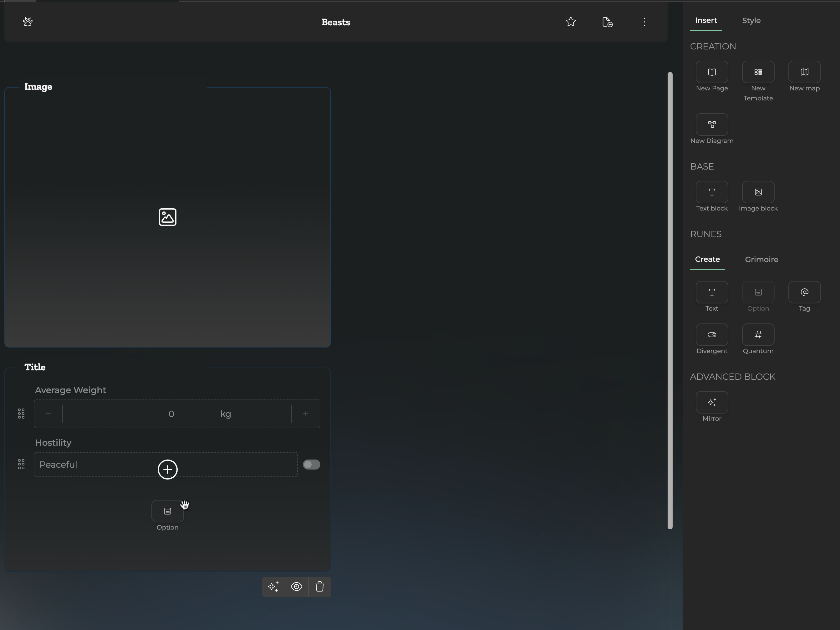This screenshot has width=840, height=630.
Task: Delete block using trash button
Action: (319, 587)
